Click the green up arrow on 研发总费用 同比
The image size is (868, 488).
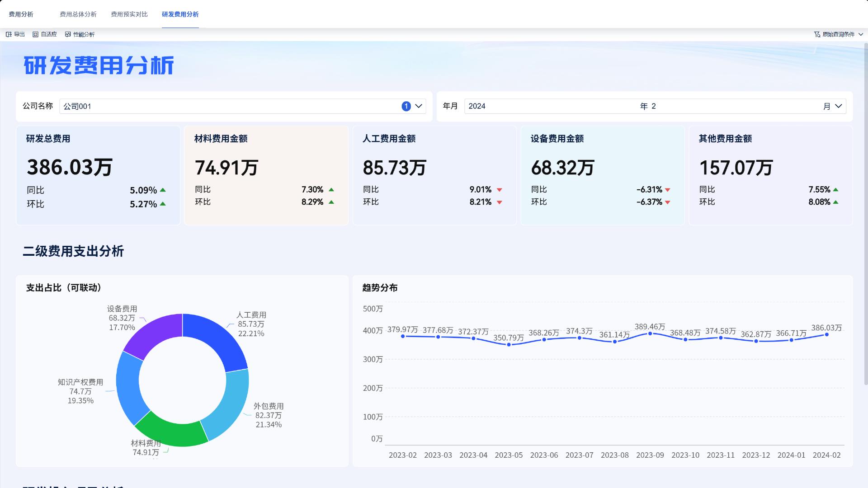(x=163, y=190)
